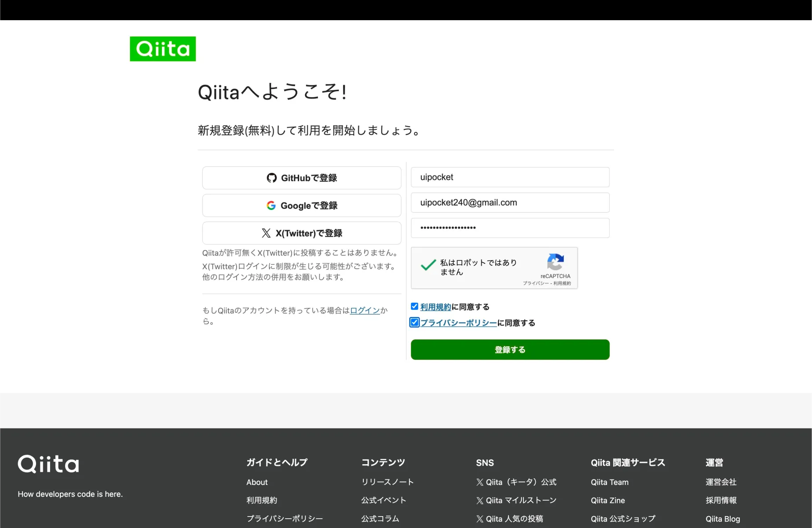The width and height of the screenshot is (812, 528).
Task: Open the プライバシーポリシー footer link
Action: pos(284,518)
